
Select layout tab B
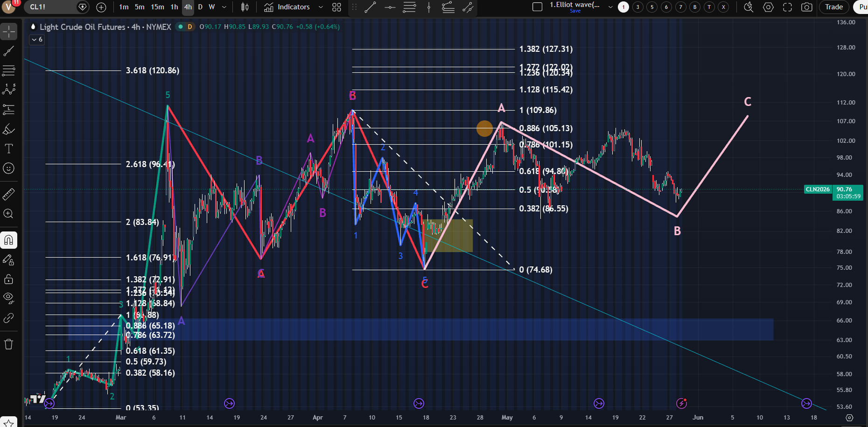tap(695, 7)
